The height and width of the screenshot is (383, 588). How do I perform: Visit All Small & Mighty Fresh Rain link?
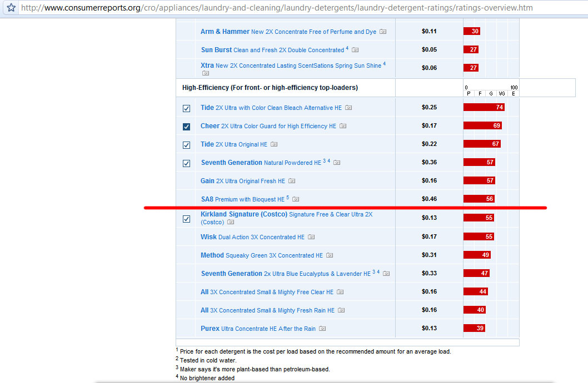click(268, 310)
